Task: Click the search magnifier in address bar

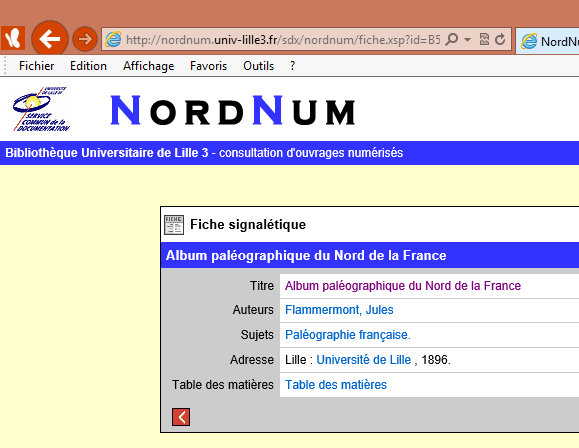Action: [452, 39]
